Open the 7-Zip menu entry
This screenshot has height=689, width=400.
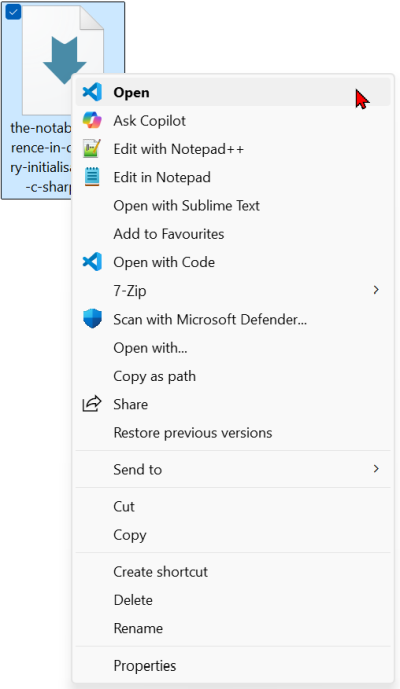[x=233, y=290]
